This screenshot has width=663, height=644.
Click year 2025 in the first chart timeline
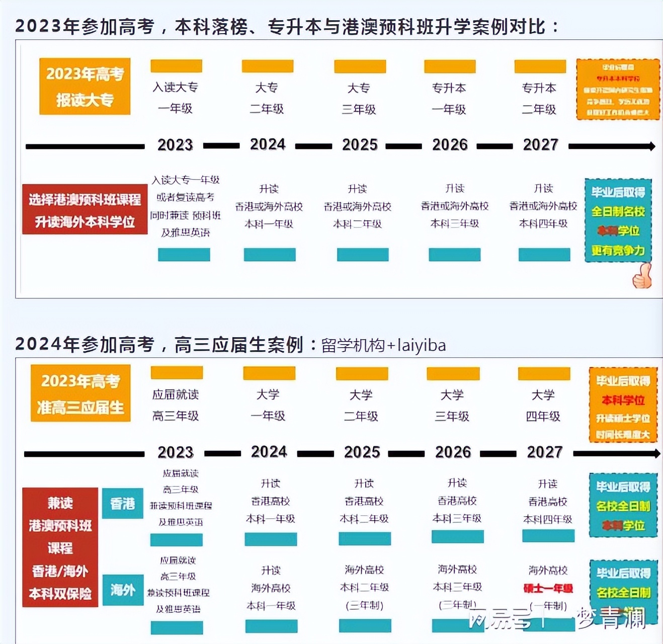coord(360,145)
